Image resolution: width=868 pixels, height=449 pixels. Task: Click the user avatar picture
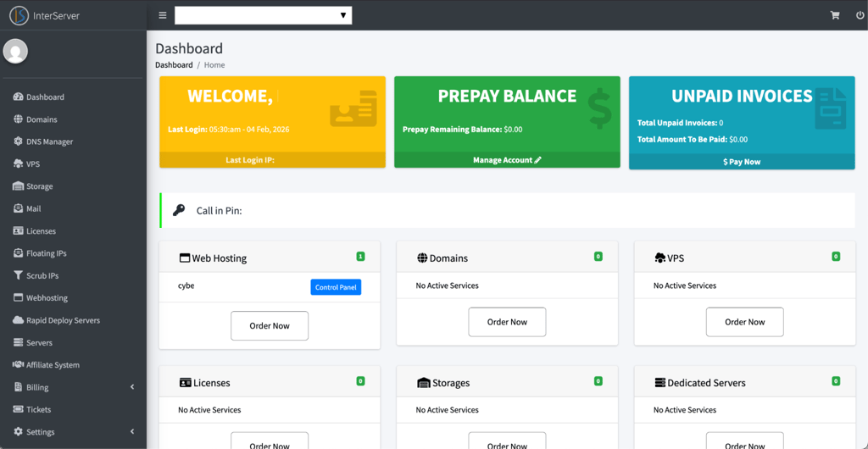(x=15, y=52)
